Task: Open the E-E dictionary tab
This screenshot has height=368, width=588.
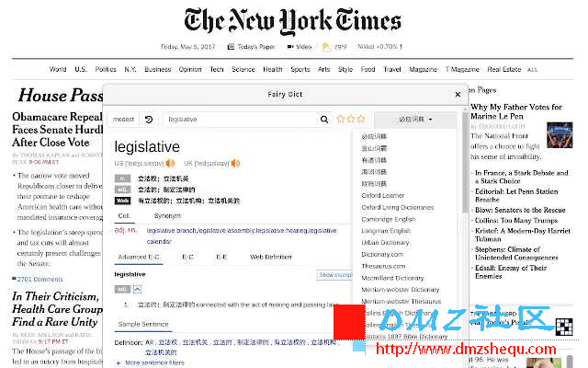Action: click(x=222, y=257)
